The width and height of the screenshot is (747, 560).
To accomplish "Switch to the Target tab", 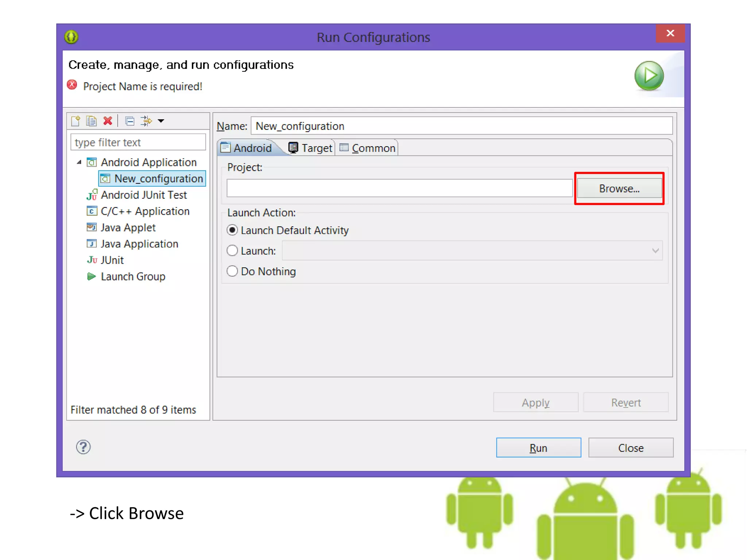I will 311,148.
